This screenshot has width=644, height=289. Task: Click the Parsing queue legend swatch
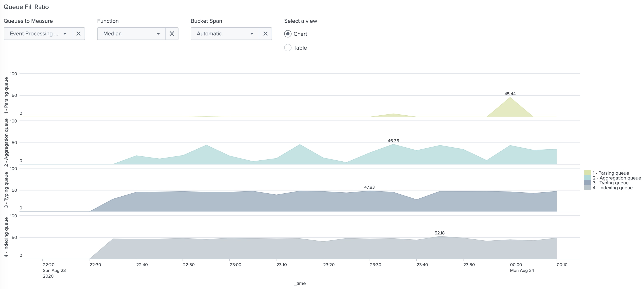(x=587, y=173)
